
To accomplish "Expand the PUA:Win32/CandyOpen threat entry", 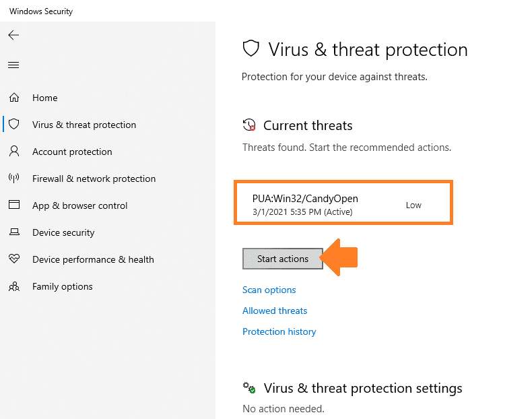I will [343, 203].
